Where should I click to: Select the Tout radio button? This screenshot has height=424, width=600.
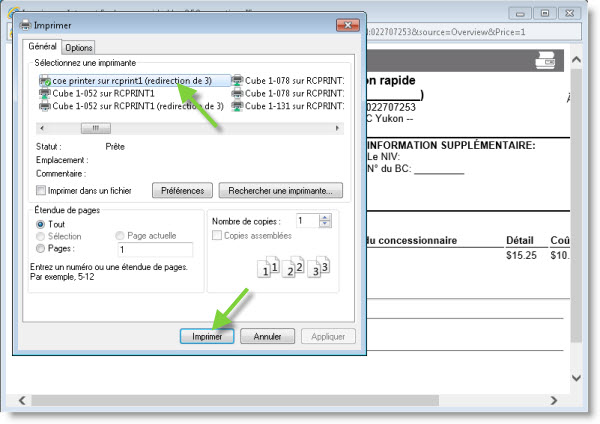[40, 224]
